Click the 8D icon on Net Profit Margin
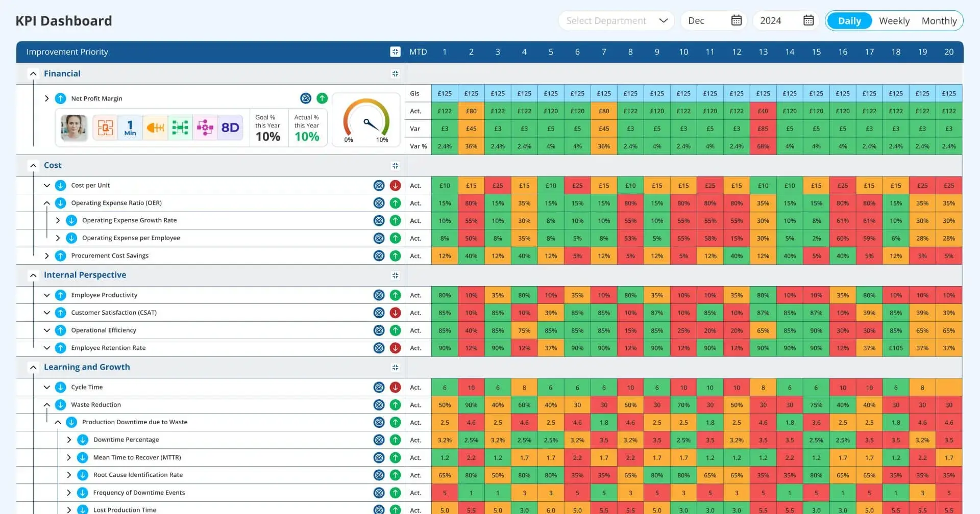 pos(230,127)
